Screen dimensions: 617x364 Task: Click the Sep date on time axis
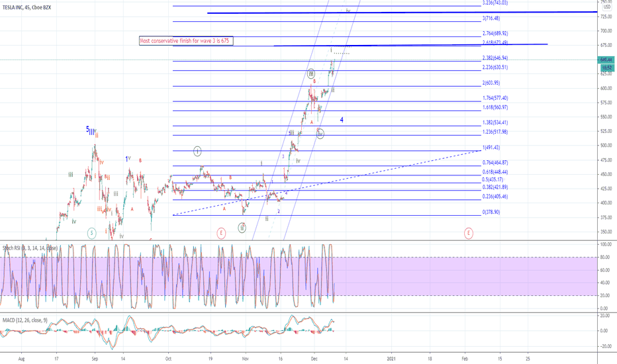(x=95, y=359)
